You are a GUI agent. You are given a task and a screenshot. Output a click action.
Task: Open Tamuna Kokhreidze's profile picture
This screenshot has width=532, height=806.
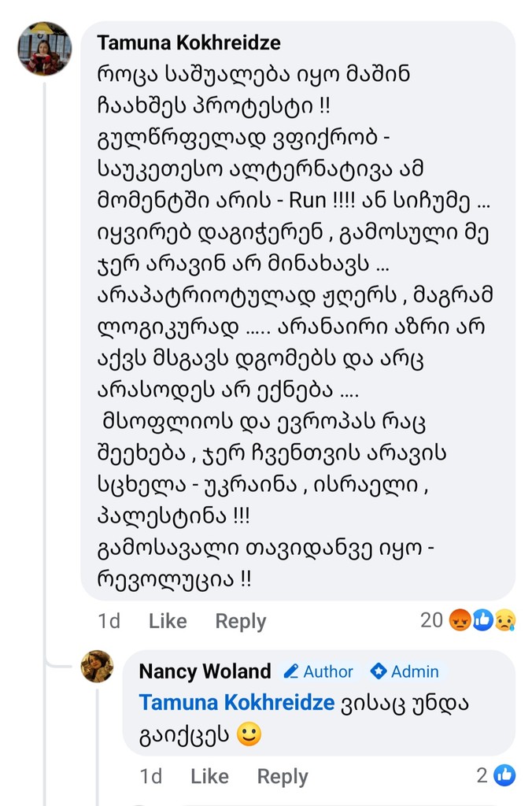[x=45, y=49]
